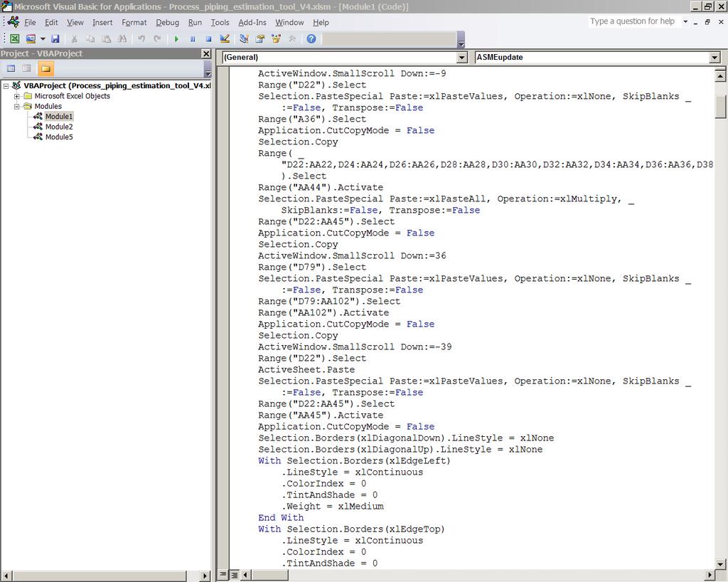
Task: Open the Help menu
Action: click(x=321, y=22)
